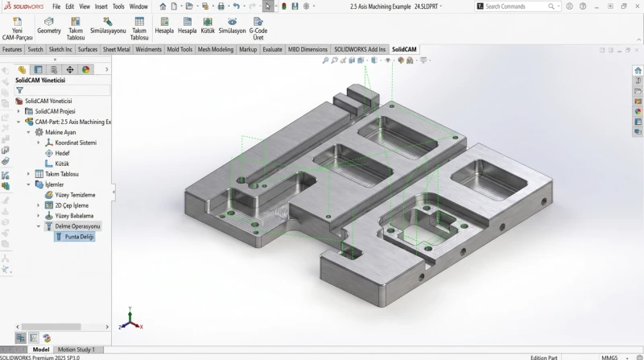The image size is (644, 360).
Task: Open the File menu
Action: click(x=56, y=6)
